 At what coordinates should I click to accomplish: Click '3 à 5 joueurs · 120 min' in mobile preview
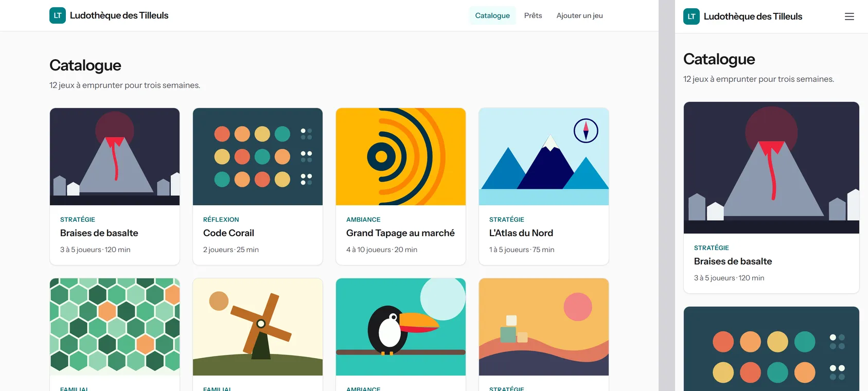pos(729,278)
